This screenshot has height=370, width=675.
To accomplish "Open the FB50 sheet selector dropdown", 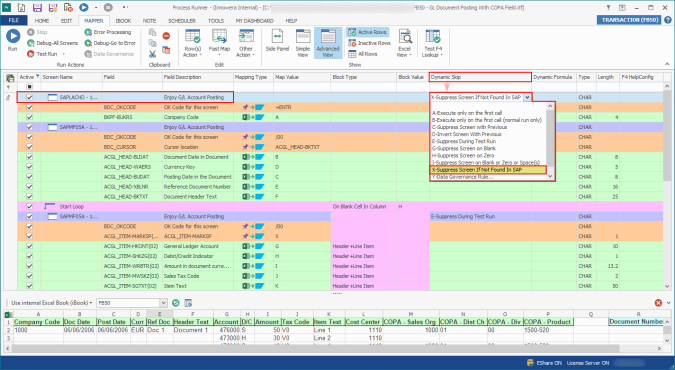I will pos(163,303).
